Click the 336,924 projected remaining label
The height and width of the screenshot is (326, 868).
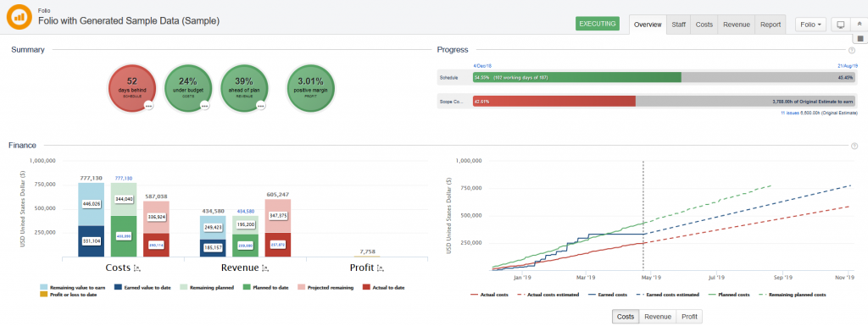click(x=156, y=217)
